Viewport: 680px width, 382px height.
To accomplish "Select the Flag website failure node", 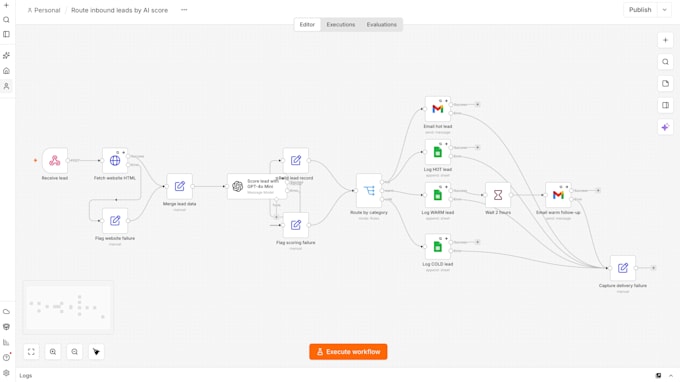I will 115,221.
